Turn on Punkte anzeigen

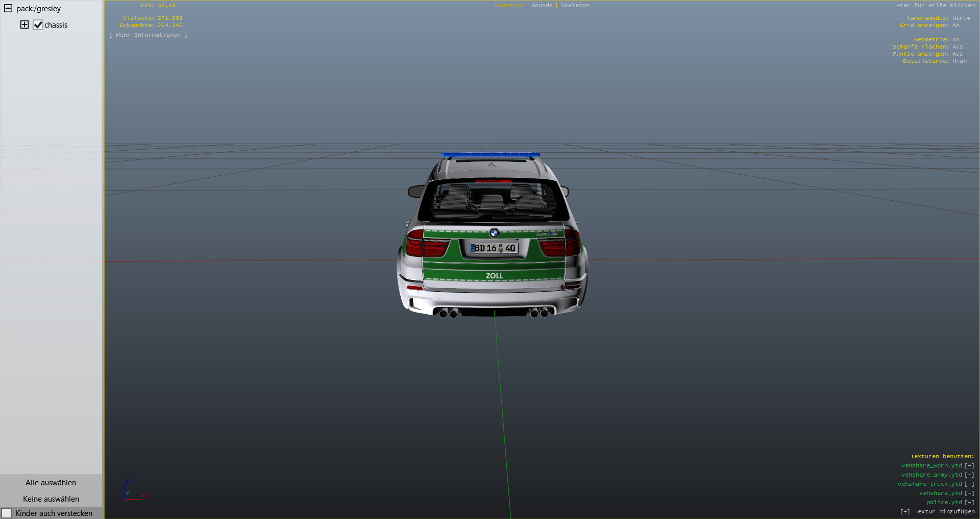pyautogui.click(x=957, y=54)
